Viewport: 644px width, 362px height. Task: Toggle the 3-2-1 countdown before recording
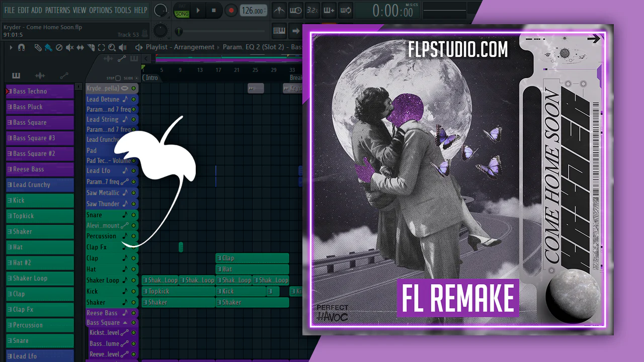click(312, 10)
